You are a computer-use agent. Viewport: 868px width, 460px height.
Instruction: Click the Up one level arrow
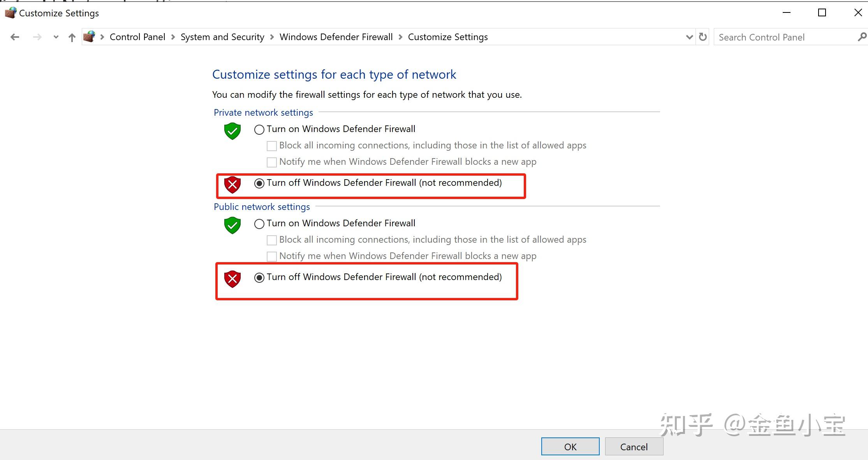click(72, 37)
